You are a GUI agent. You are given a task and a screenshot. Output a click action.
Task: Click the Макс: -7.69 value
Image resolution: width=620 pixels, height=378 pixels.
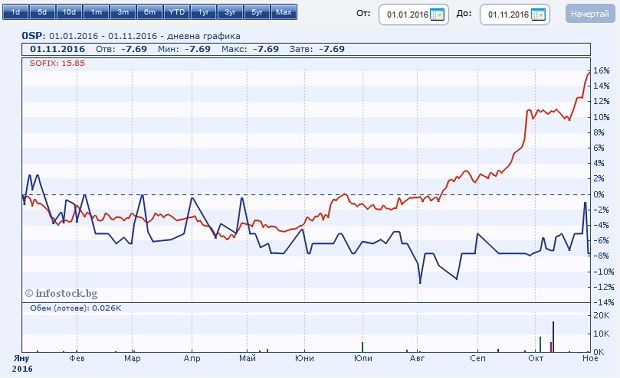click(x=250, y=49)
